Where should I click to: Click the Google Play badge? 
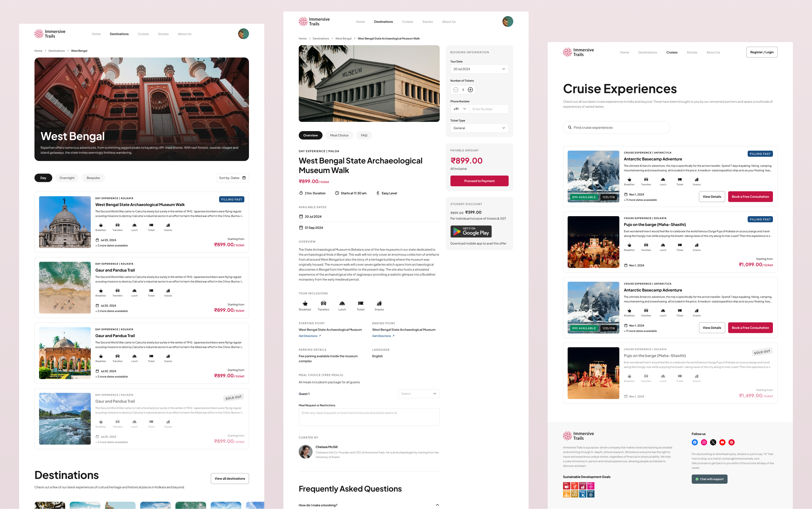coord(471,232)
